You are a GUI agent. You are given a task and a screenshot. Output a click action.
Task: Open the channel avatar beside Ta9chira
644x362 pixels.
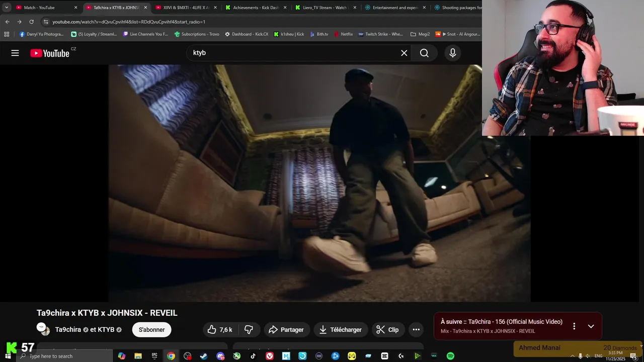pyautogui.click(x=44, y=329)
